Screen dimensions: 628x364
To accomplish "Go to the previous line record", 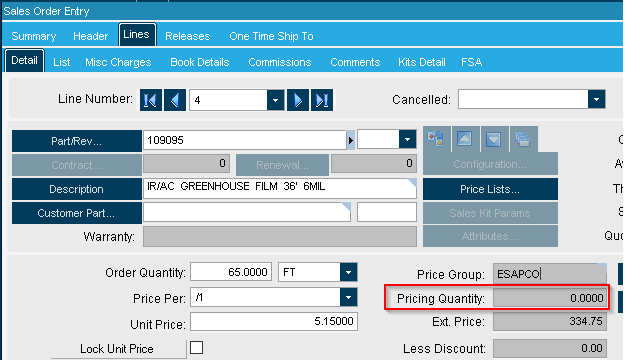I will point(175,100).
